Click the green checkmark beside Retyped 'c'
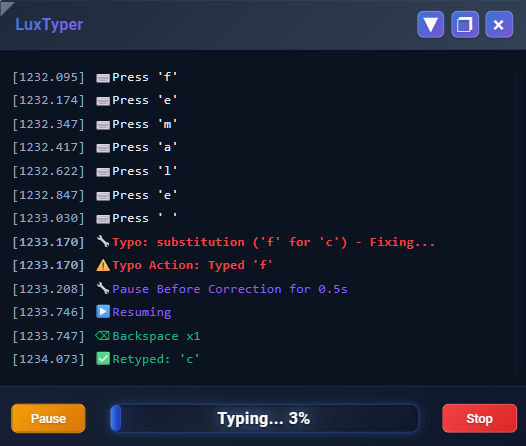Image resolution: width=526 pixels, height=446 pixels. tap(103, 358)
